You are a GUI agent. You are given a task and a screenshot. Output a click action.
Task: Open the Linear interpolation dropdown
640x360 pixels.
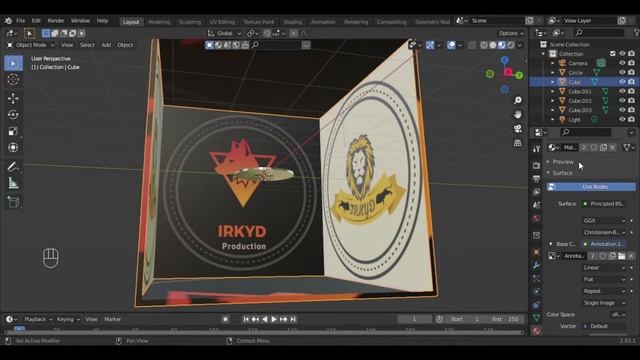pos(604,268)
